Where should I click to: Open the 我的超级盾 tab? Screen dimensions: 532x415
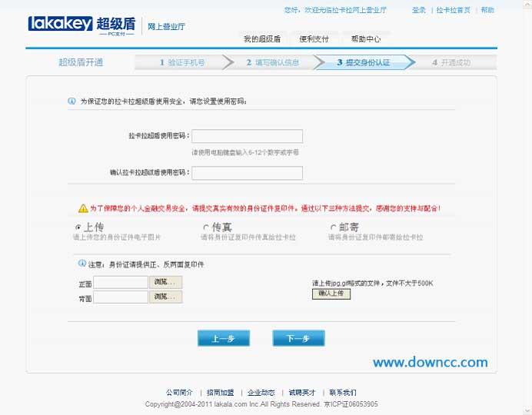pyautogui.click(x=261, y=39)
